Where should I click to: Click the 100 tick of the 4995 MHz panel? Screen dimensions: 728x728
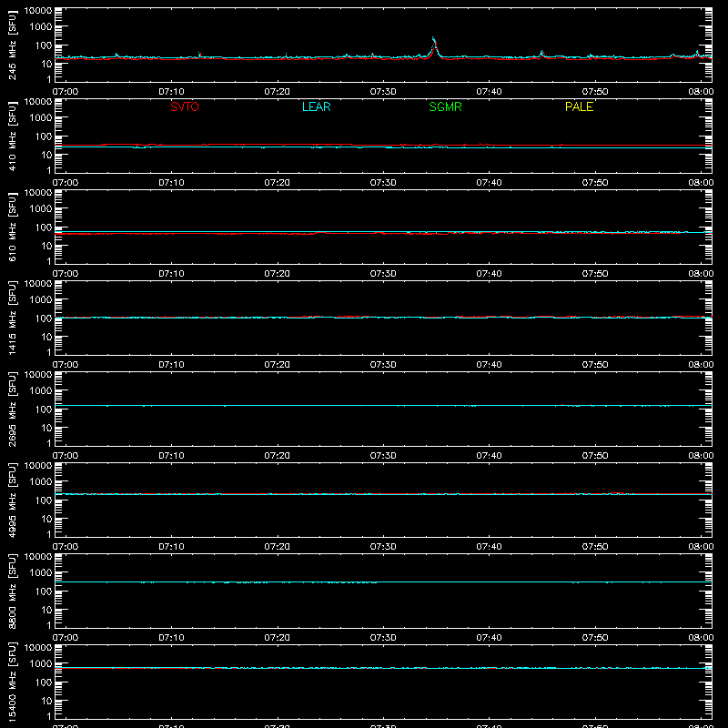tap(44, 500)
